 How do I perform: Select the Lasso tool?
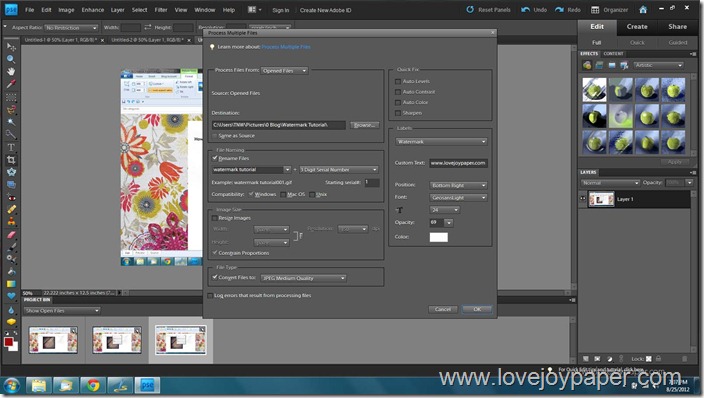coord(11,109)
